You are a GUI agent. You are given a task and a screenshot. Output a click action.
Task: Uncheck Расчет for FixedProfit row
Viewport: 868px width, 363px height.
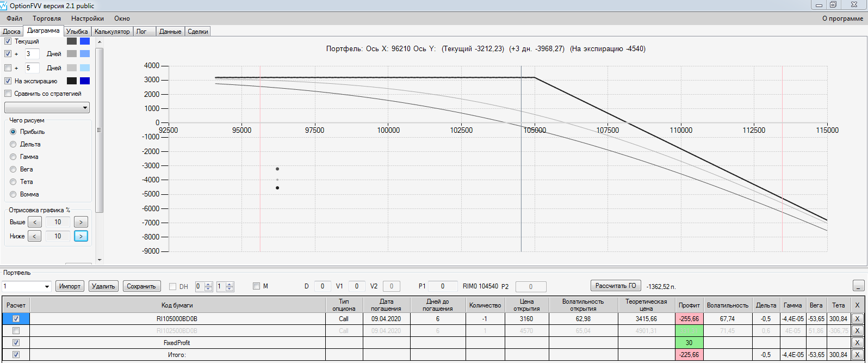tap(16, 343)
